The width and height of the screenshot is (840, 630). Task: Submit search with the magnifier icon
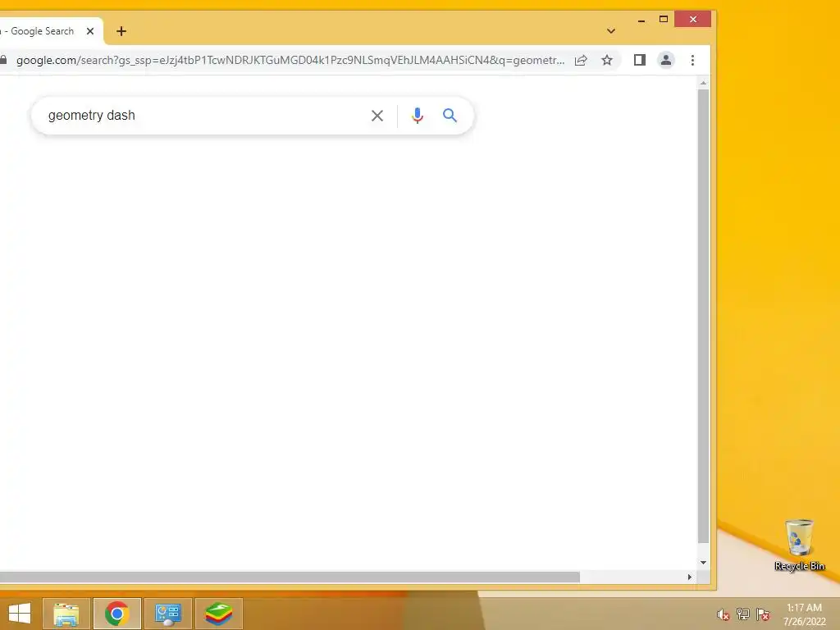tap(450, 115)
